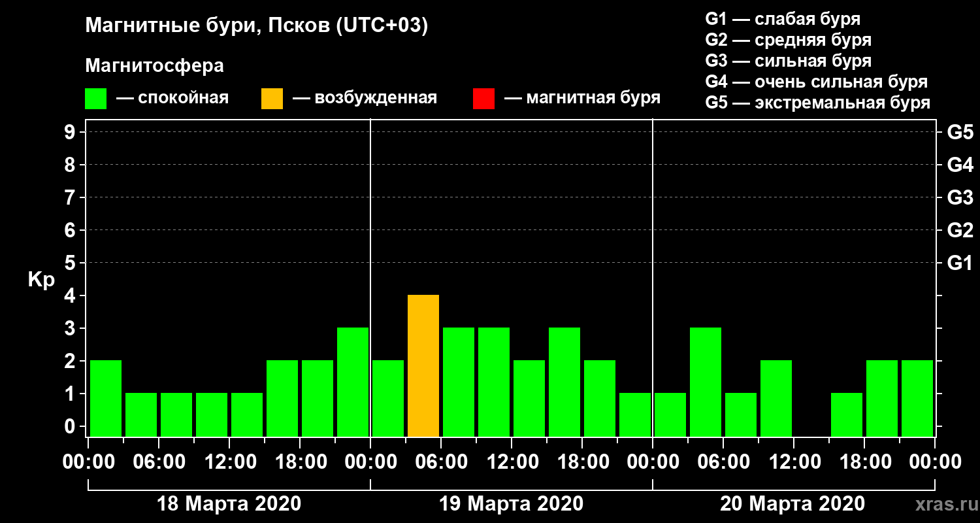Click the 19 March 15:00–18:00 Kp 3 bar
The image size is (980, 523).
click(564, 382)
